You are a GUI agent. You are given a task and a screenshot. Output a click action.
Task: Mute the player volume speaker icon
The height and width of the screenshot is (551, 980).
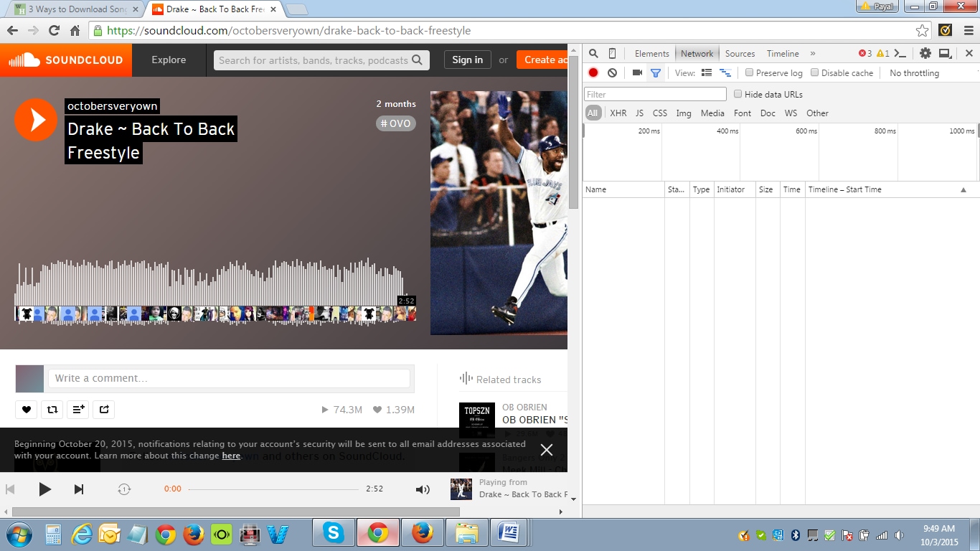pos(423,489)
